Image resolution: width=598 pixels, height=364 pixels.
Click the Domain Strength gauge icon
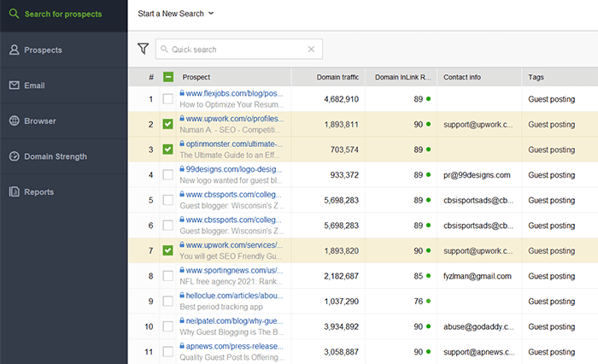coord(15,156)
